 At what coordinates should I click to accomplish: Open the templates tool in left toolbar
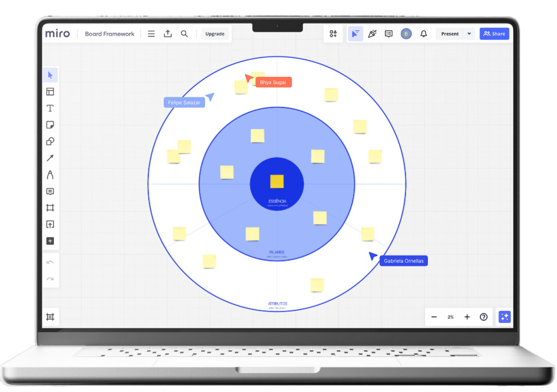pyautogui.click(x=50, y=92)
